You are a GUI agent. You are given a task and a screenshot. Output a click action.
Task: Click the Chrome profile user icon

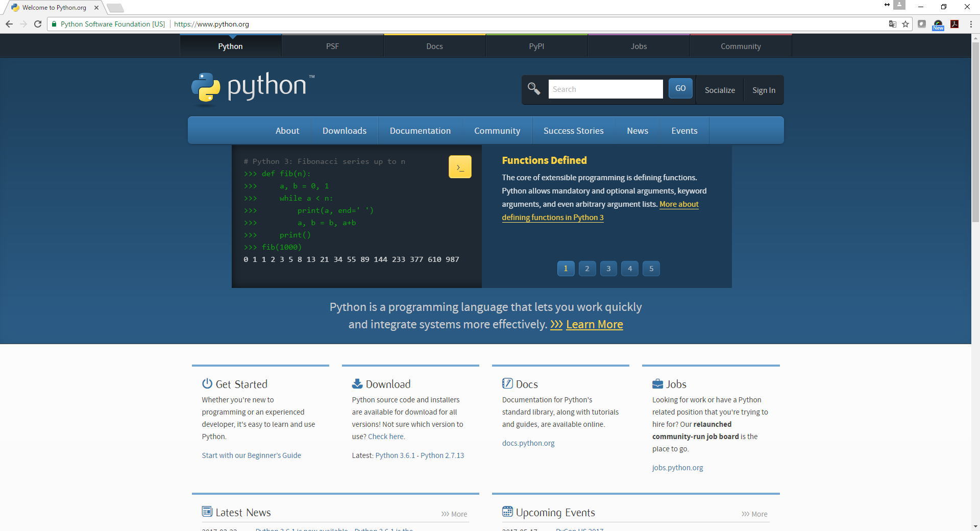[x=899, y=5]
